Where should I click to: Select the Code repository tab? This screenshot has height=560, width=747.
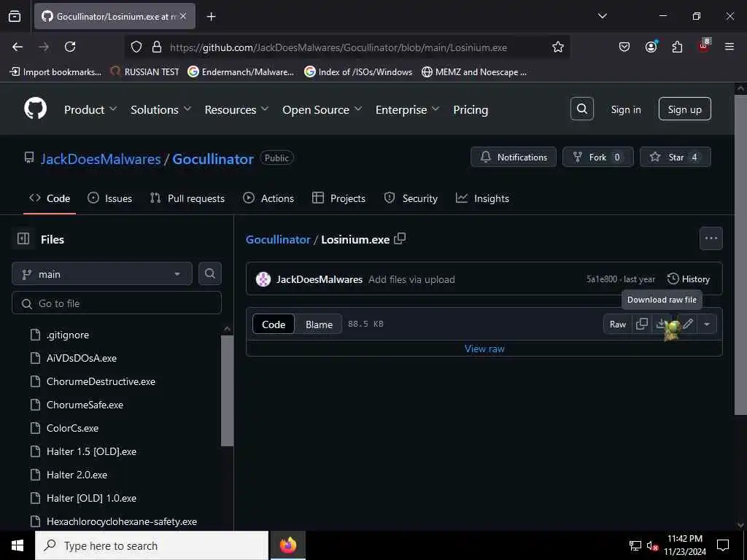50,198
